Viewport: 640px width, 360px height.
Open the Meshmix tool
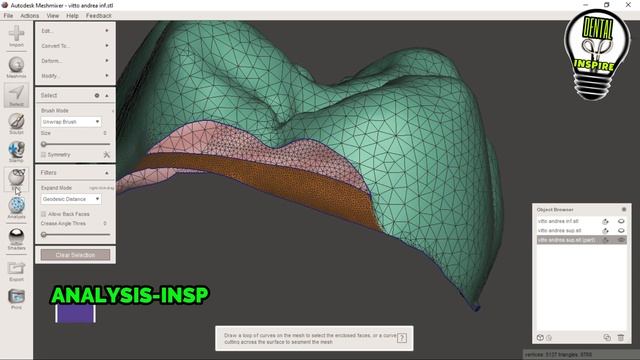(16, 67)
